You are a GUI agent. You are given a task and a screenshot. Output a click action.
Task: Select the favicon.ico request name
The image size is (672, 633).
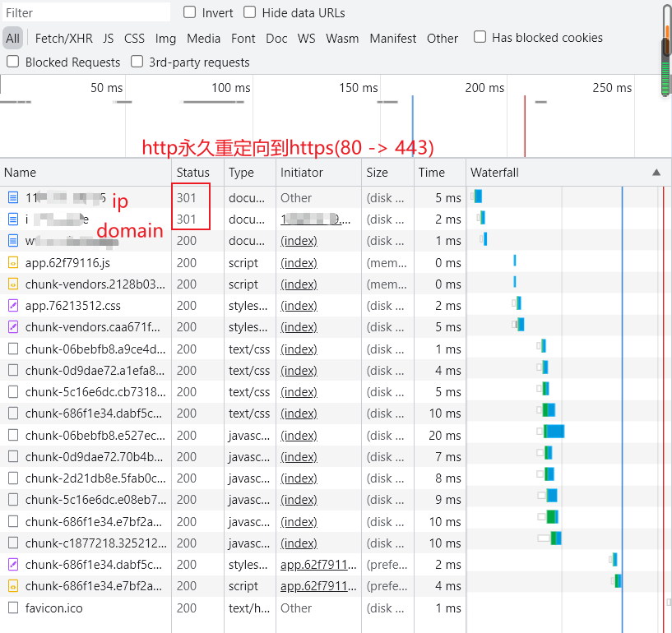click(x=53, y=608)
